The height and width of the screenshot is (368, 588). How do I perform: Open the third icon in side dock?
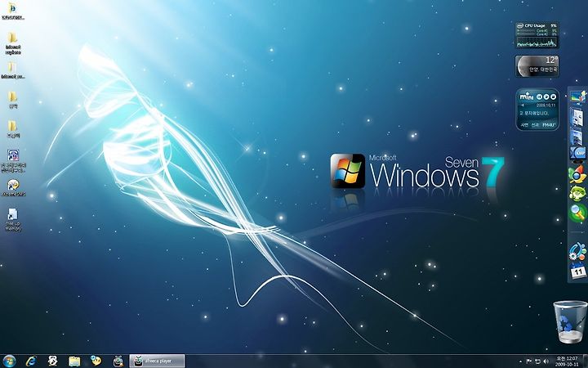point(577,136)
